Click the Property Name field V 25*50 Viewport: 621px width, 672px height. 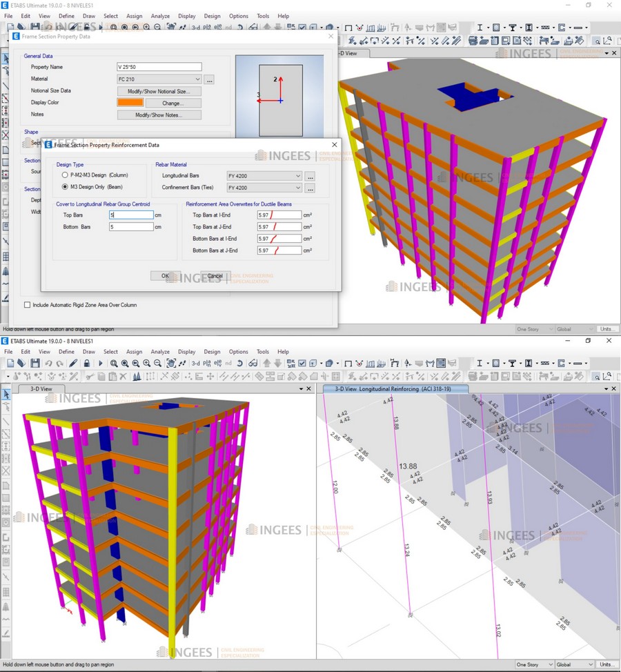(x=159, y=67)
